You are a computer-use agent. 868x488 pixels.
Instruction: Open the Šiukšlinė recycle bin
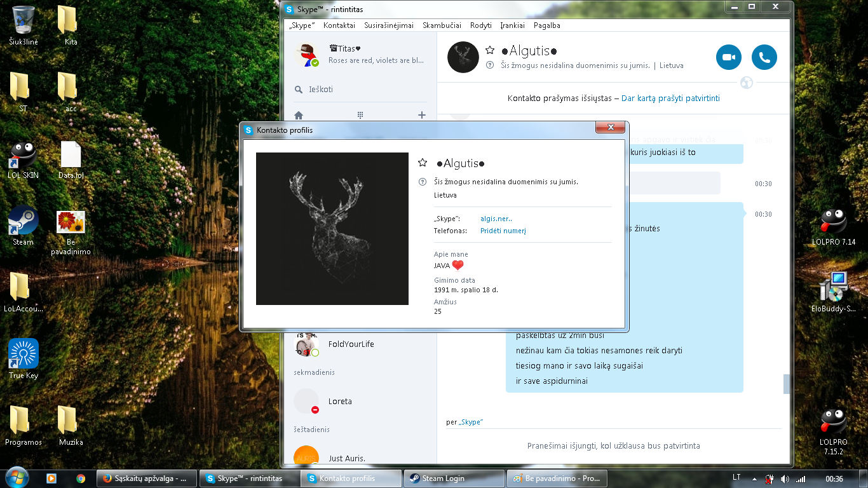24,25
